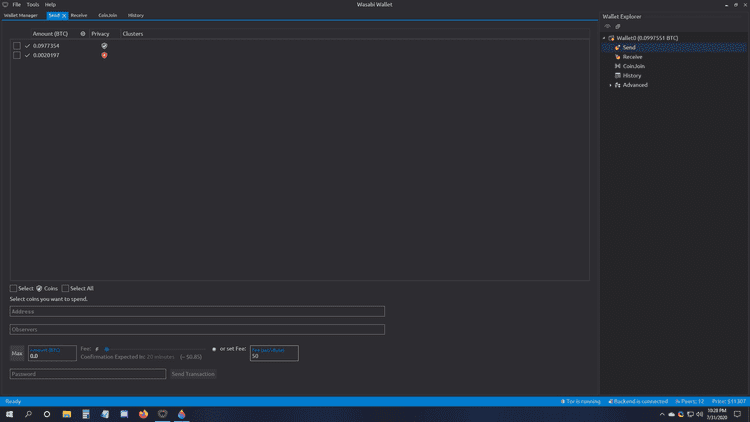Screen dimensions: 750x422
Task: Click in the Observers input field
Action: click(x=197, y=329)
